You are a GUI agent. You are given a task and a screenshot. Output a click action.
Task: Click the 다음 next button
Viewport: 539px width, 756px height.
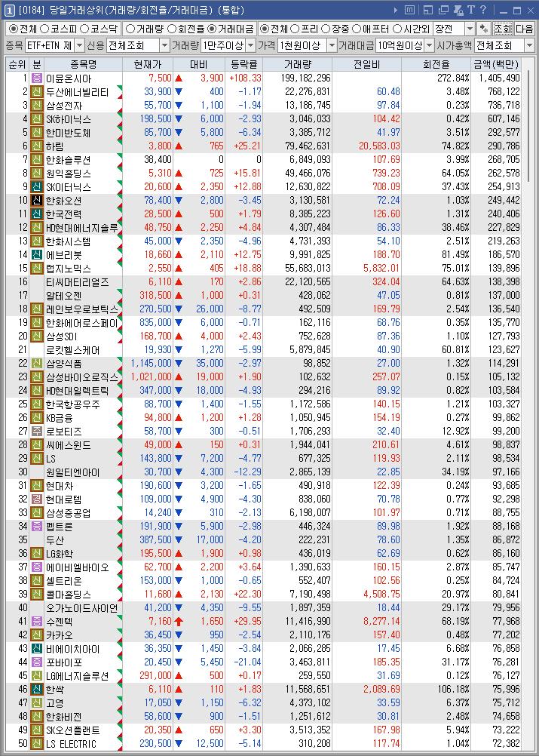pos(525,29)
